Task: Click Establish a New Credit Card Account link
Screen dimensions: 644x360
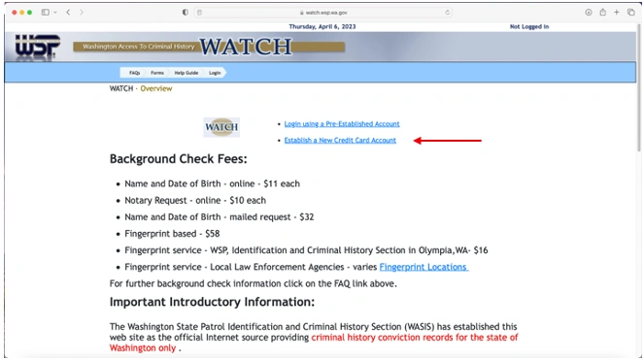Action: coord(340,140)
